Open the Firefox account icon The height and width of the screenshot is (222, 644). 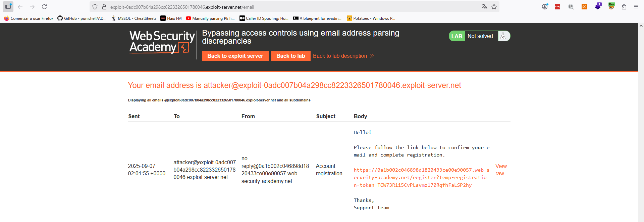(x=545, y=7)
